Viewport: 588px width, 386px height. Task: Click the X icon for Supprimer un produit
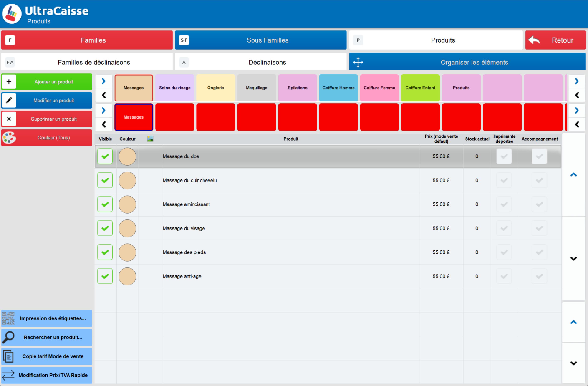9,119
